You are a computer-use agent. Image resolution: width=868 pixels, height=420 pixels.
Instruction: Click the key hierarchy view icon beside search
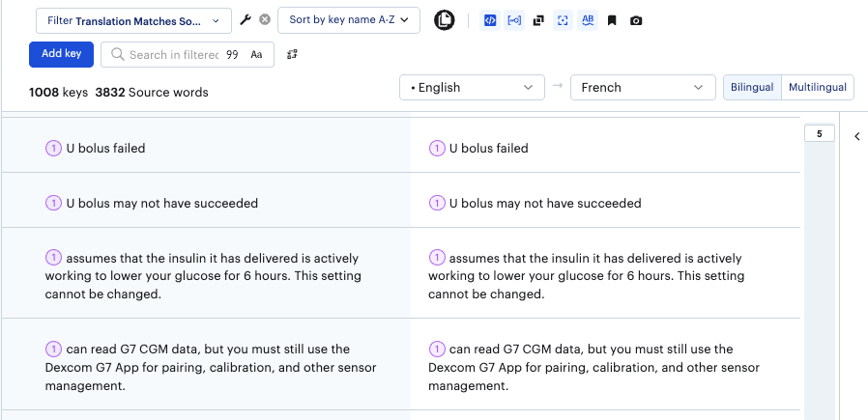pyautogui.click(x=292, y=55)
